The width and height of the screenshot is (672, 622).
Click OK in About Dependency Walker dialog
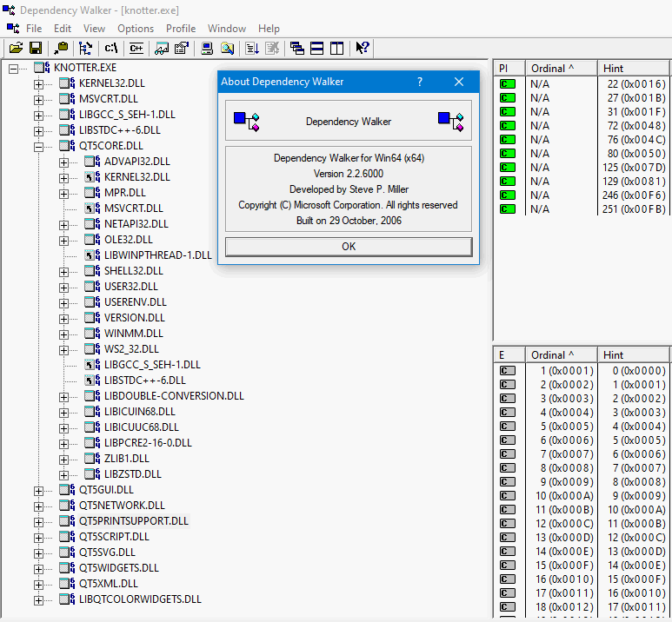tap(349, 247)
